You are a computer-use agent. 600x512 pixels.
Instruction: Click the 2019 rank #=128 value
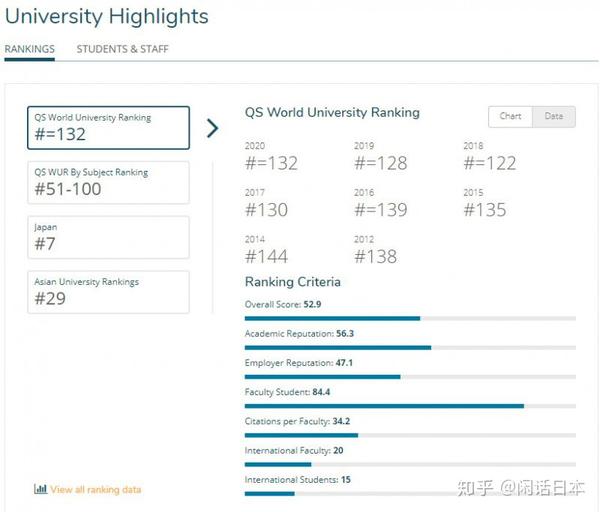[381, 163]
